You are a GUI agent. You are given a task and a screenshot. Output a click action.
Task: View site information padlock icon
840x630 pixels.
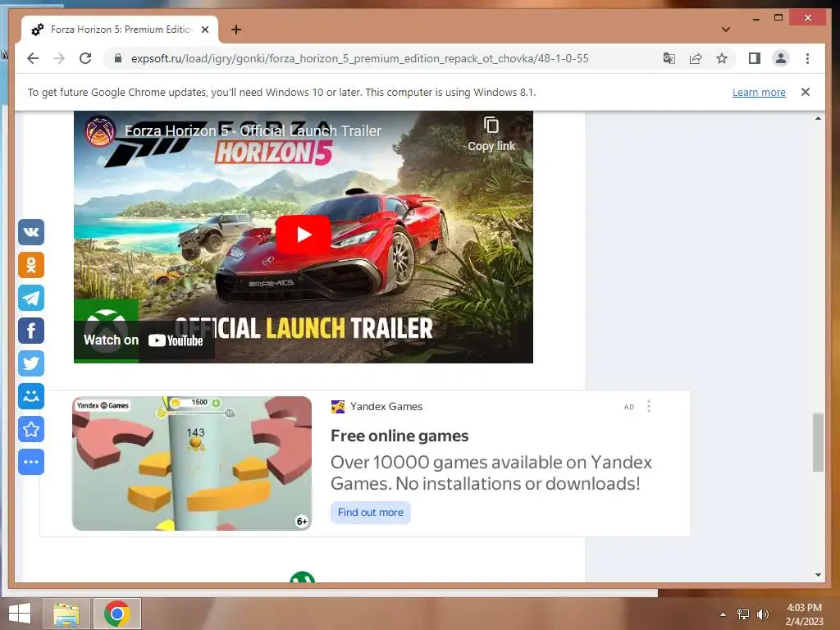click(118, 58)
